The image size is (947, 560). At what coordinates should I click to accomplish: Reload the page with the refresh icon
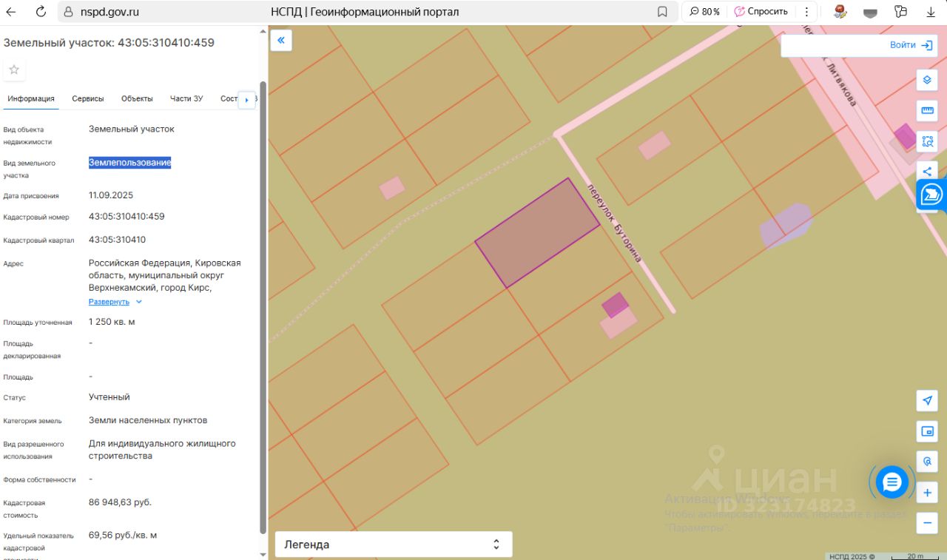pyautogui.click(x=41, y=12)
